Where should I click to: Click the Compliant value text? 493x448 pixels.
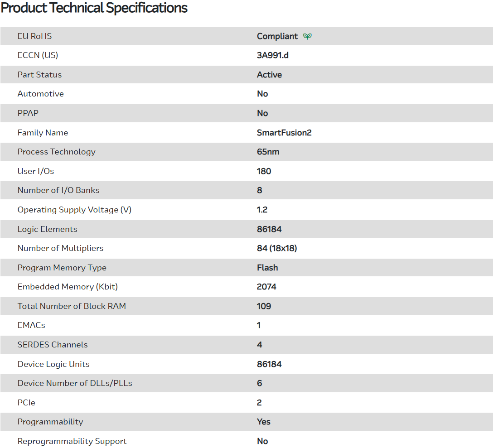[277, 36]
